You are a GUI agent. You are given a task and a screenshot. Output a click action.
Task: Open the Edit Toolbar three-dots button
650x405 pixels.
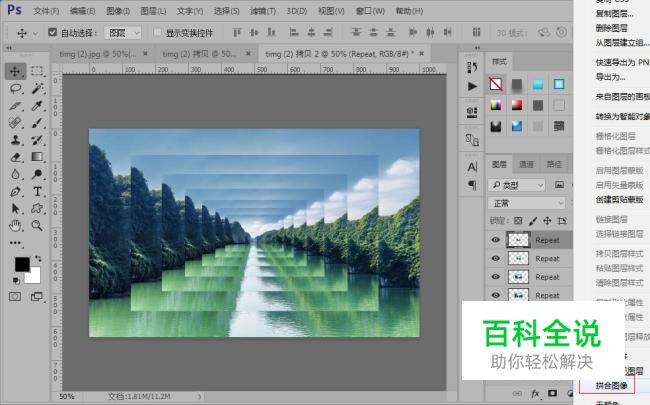(x=15, y=243)
